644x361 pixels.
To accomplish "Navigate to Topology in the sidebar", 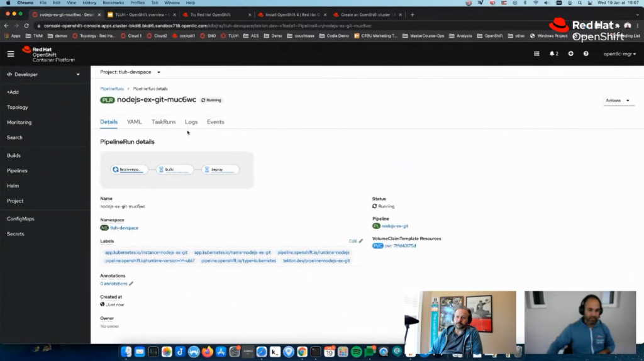I will tap(17, 107).
